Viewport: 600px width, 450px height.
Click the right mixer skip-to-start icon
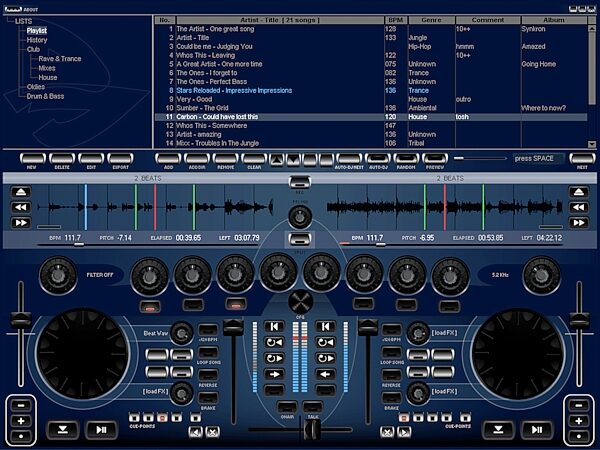tap(325, 326)
